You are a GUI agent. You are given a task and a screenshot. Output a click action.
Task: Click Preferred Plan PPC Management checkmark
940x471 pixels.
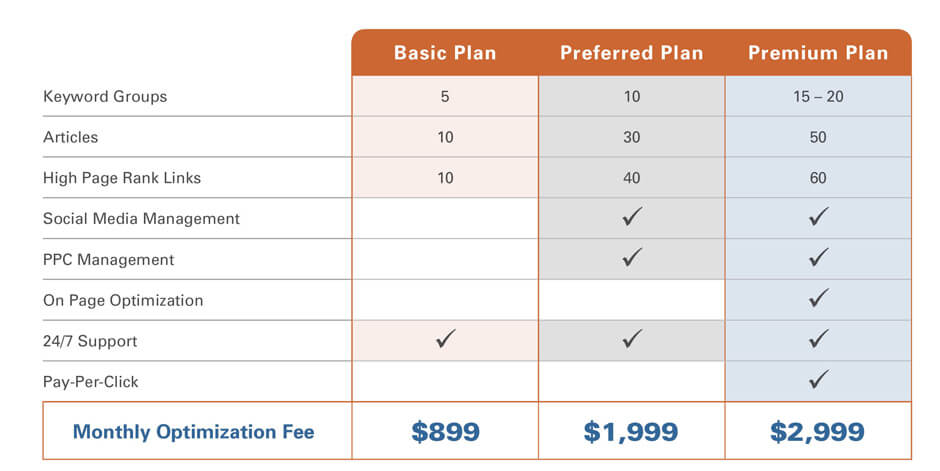point(632,257)
